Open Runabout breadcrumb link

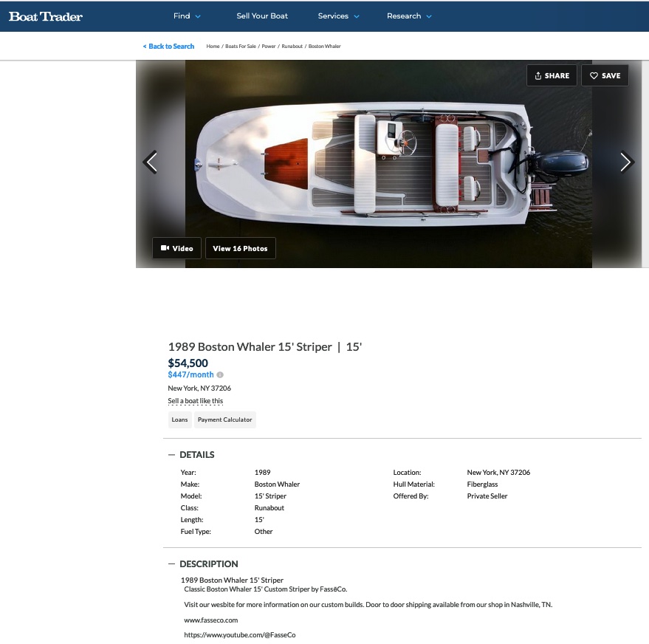point(292,47)
